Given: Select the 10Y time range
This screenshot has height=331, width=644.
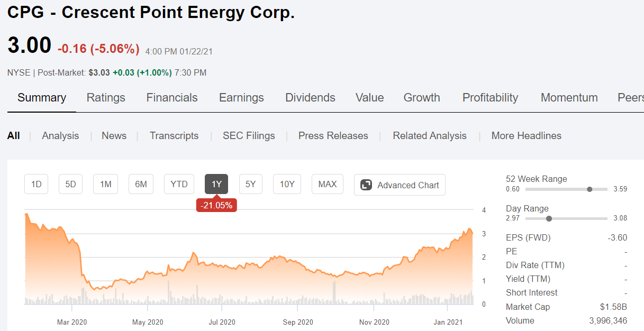Looking at the screenshot, I should pos(287,184).
